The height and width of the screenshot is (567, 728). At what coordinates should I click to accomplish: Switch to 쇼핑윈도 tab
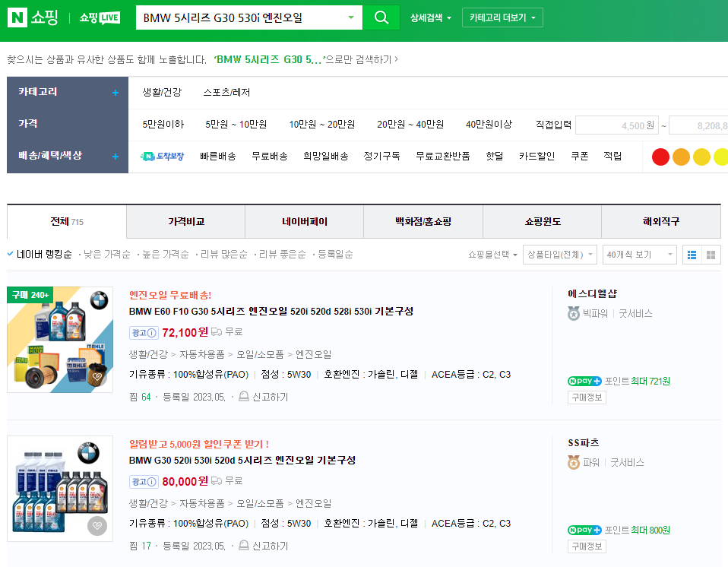click(x=543, y=221)
